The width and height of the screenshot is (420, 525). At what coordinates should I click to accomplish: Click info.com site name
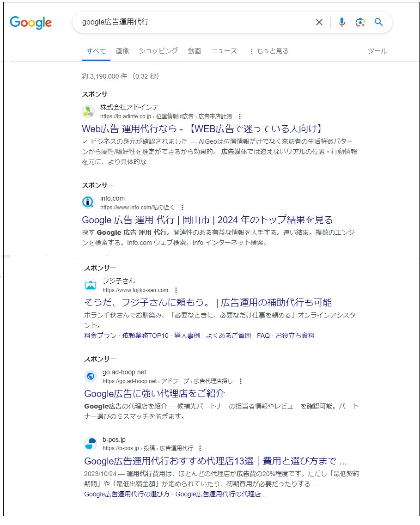[112, 198]
